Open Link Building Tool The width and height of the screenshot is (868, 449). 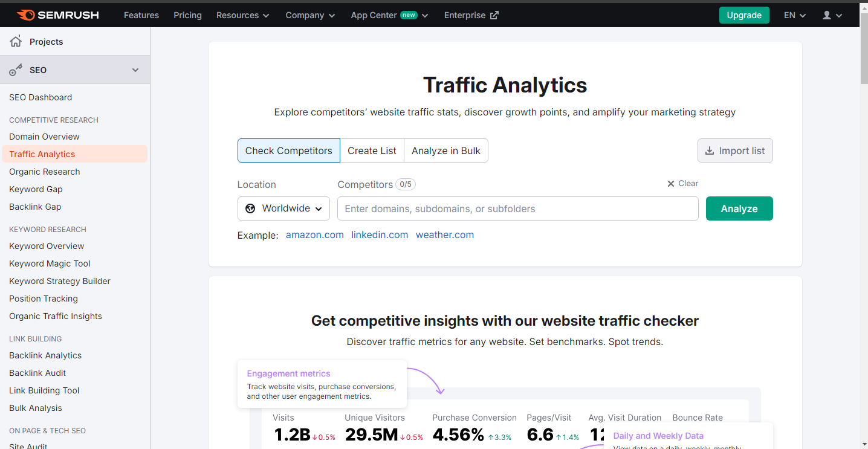(44, 390)
